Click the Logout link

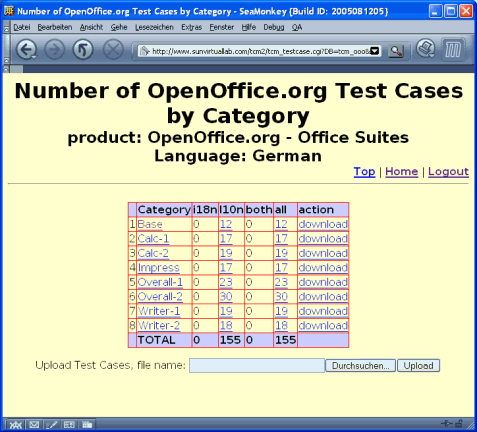(448, 171)
